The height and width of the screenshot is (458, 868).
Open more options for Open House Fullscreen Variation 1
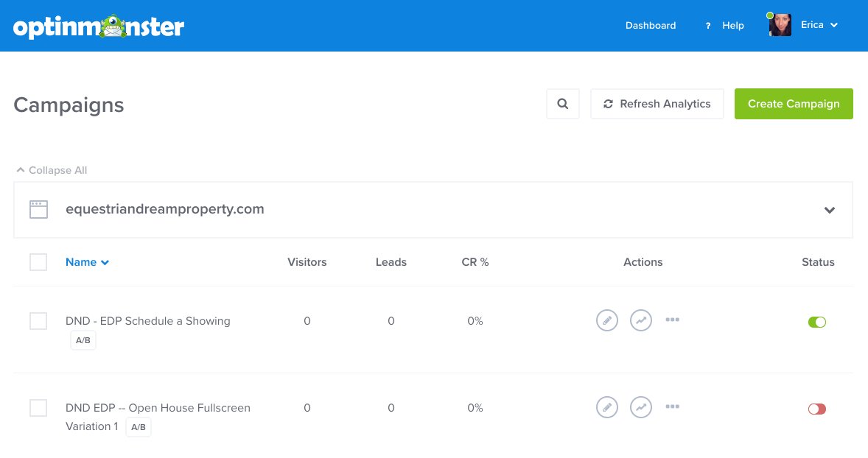coord(673,406)
